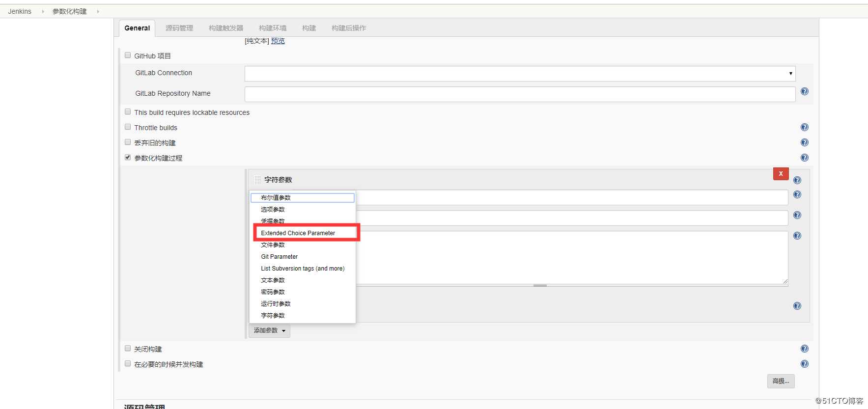This screenshot has height=409, width=868.
Task: Switch to the 构建 tab
Action: pyautogui.click(x=309, y=28)
